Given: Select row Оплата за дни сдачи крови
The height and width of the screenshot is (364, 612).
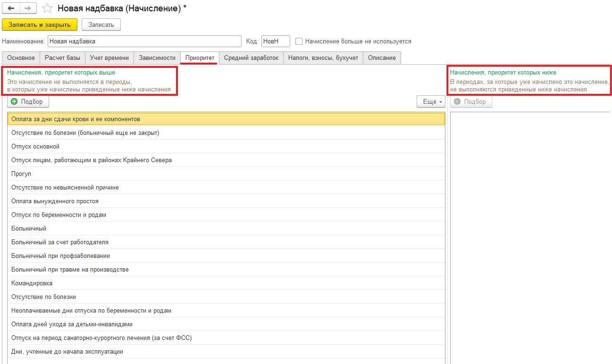Looking at the screenshot, I should click(226, 119).
